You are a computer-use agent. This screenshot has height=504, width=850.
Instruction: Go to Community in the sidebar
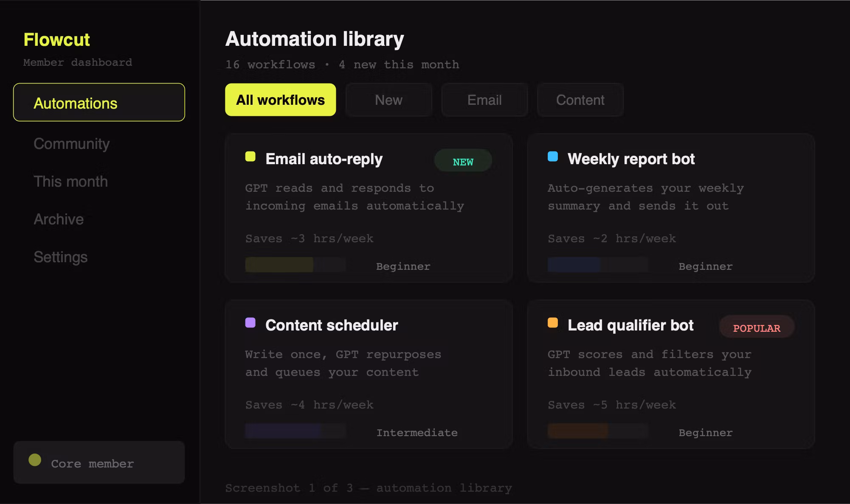coord(72,144)
